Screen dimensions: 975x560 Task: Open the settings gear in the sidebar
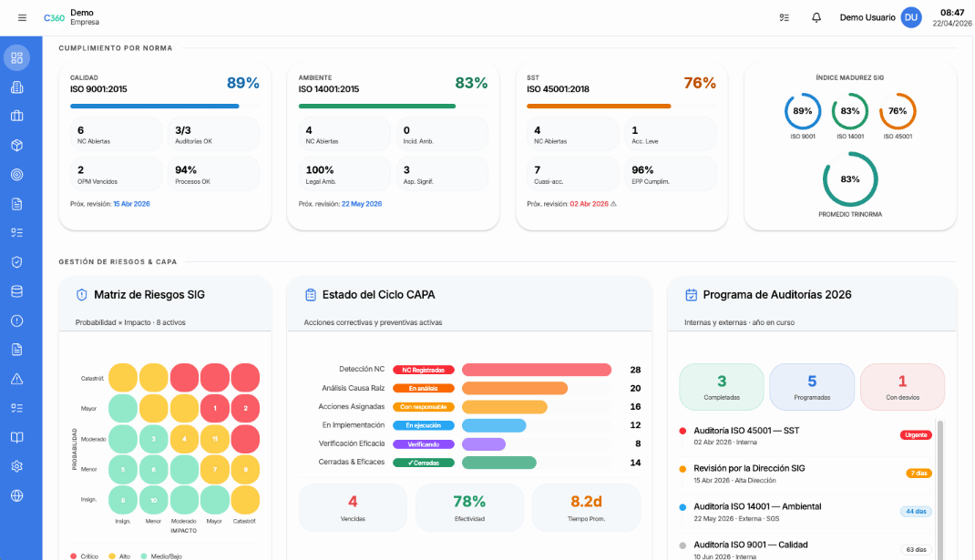tap(16, 466)
